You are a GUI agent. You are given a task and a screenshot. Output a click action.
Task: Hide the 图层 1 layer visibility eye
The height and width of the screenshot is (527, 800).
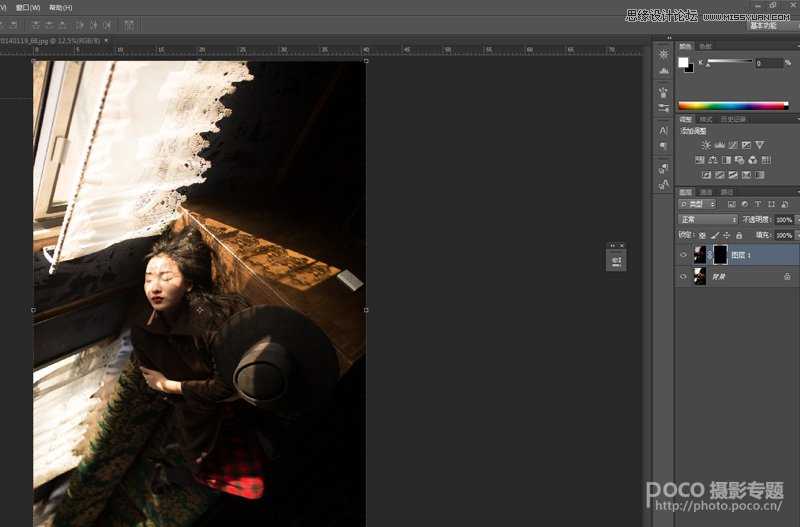(x=684, y=255)
